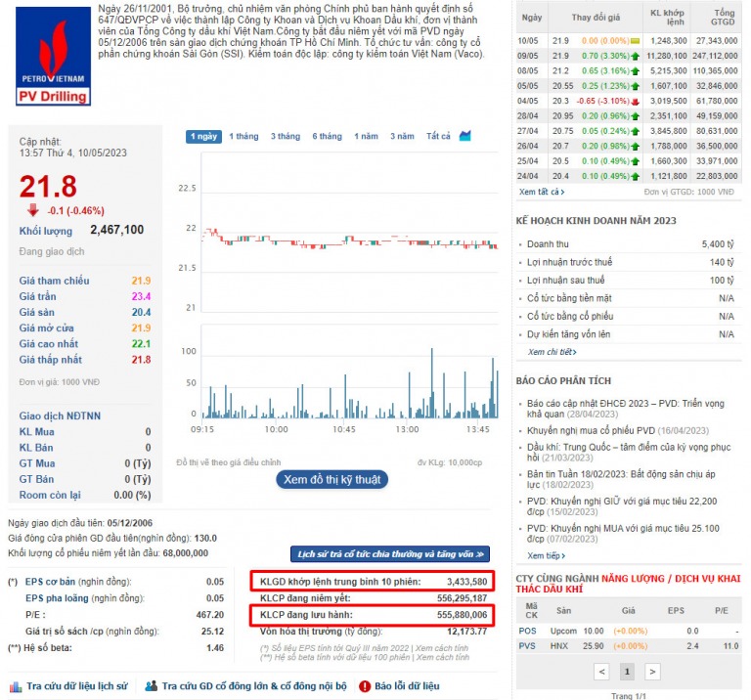Go to next page with > button

pos(652,672)
